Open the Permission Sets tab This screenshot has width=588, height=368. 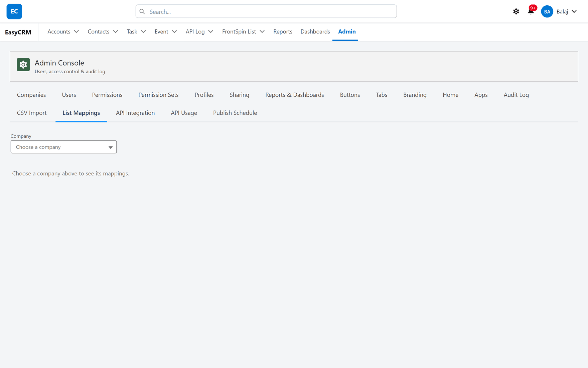pos(158,95)
